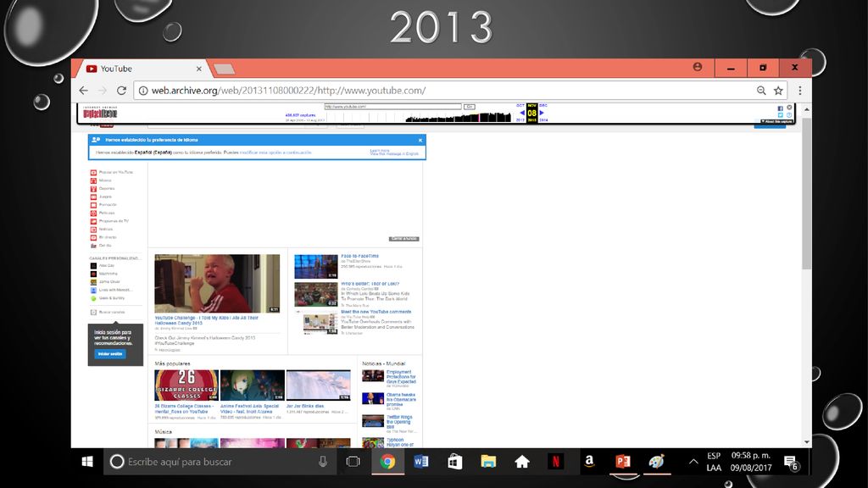Click the captures count link
The image size is (868, 488).
coord(301,115)
